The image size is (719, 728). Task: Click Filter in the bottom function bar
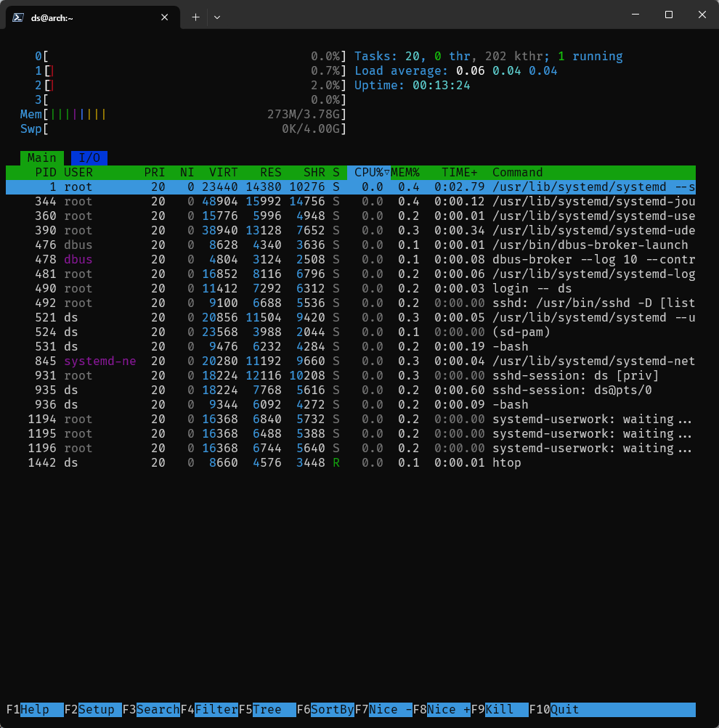(216, 709)
